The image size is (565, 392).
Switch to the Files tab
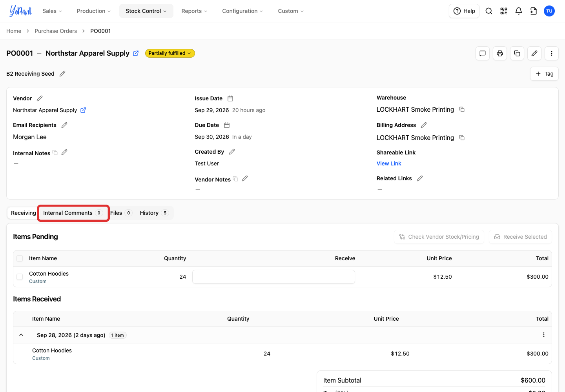pyautogui.click(x=121, y=213)
